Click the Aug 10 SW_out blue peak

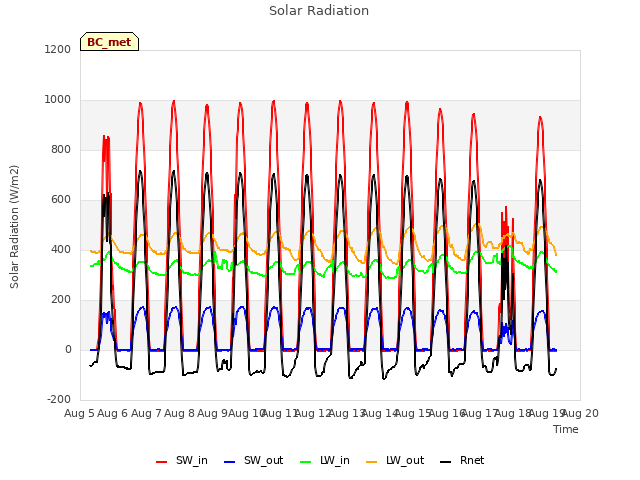241,307
